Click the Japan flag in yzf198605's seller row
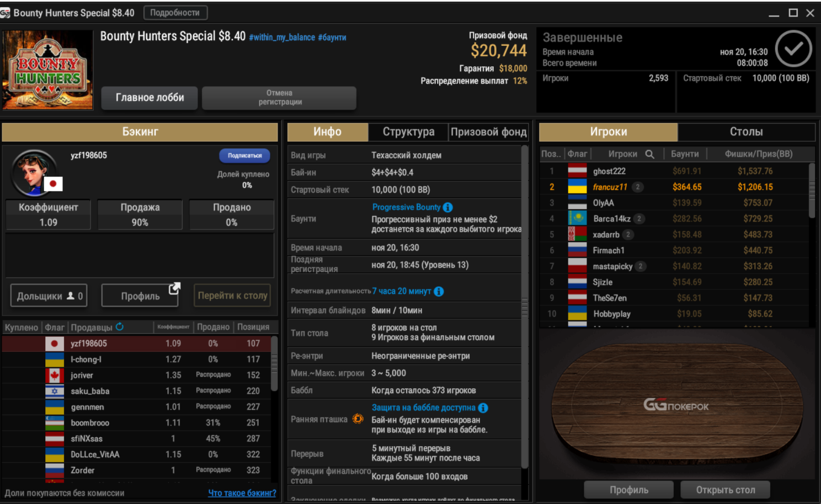Viewport: 821px width, 504px height. coord(54,344)
